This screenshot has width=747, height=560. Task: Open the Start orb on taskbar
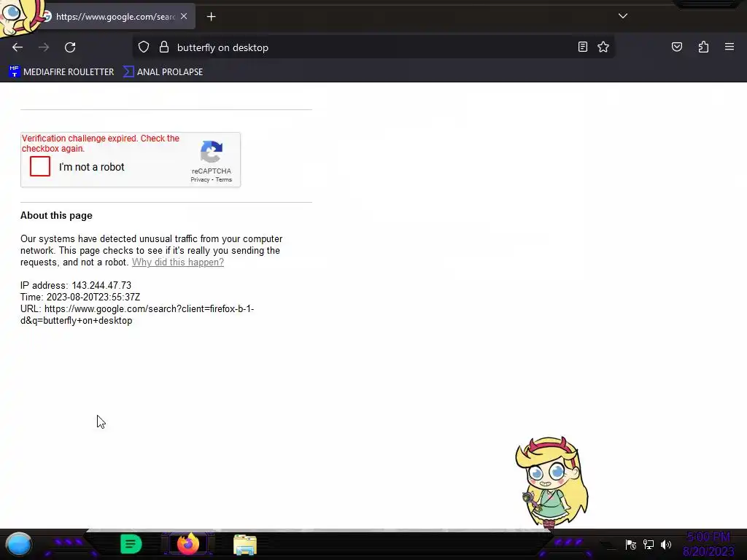18,544
